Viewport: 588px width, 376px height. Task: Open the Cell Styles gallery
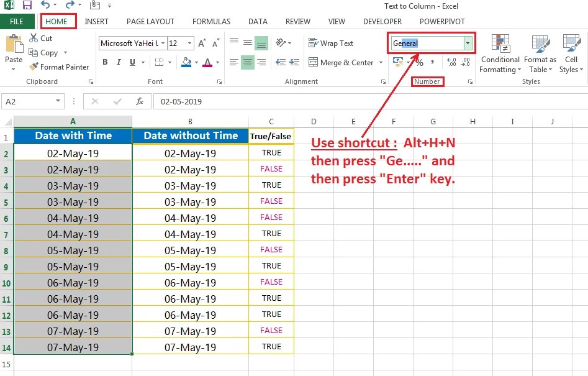point(570,53)
